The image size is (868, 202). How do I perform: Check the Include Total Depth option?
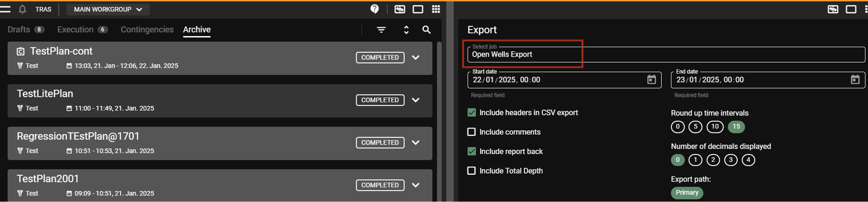pos(472,171)
